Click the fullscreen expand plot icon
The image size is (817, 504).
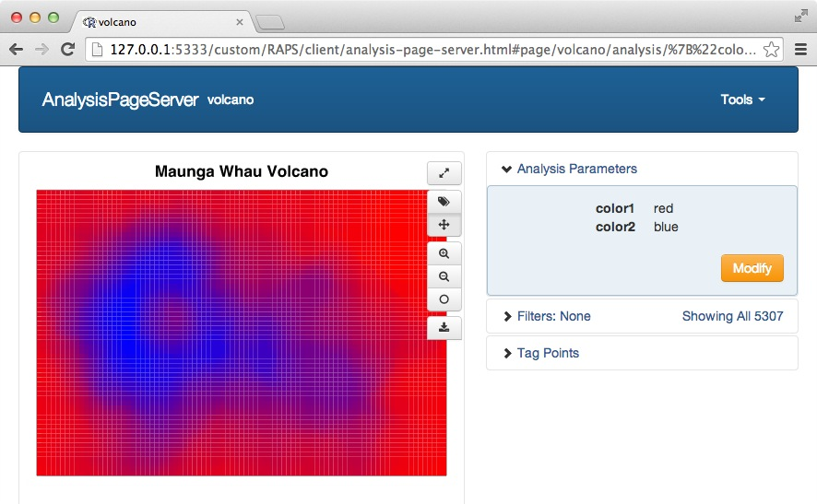point(444,173)
